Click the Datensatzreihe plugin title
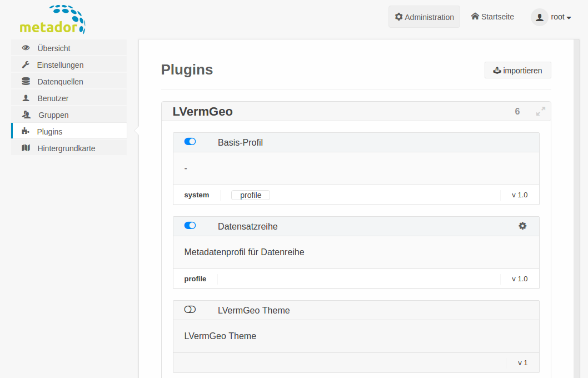The width and height of the screenshot is (588, 378). (248, 226)
